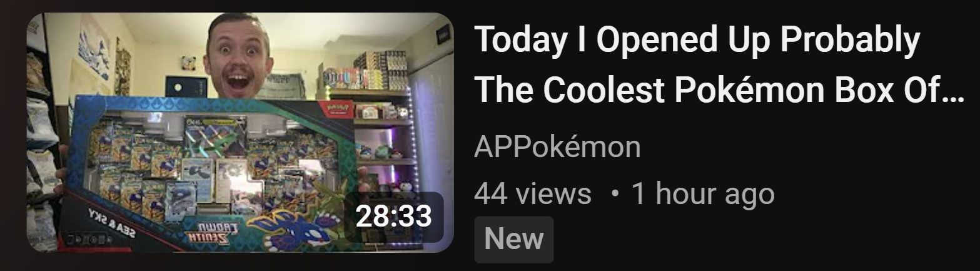Open the Pokémon box opening video thumbnail
980x271 pixels.
pyautogui.click(x=240, y=133)
